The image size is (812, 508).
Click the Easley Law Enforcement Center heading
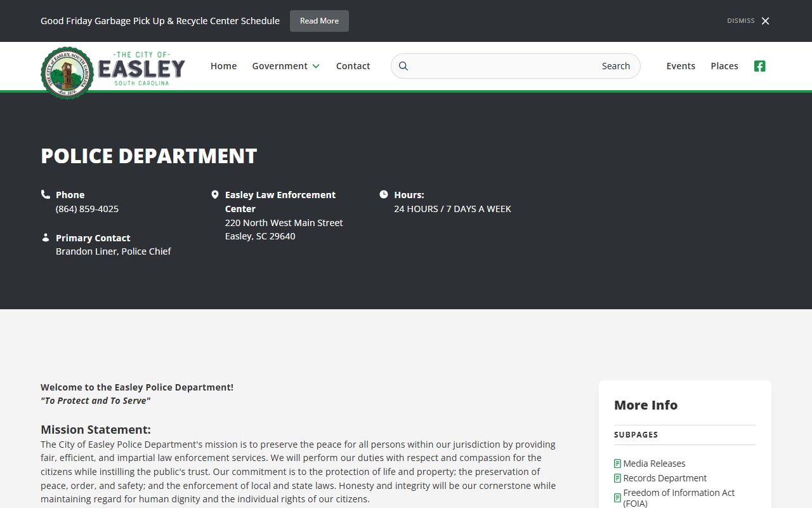click(280, 202)
